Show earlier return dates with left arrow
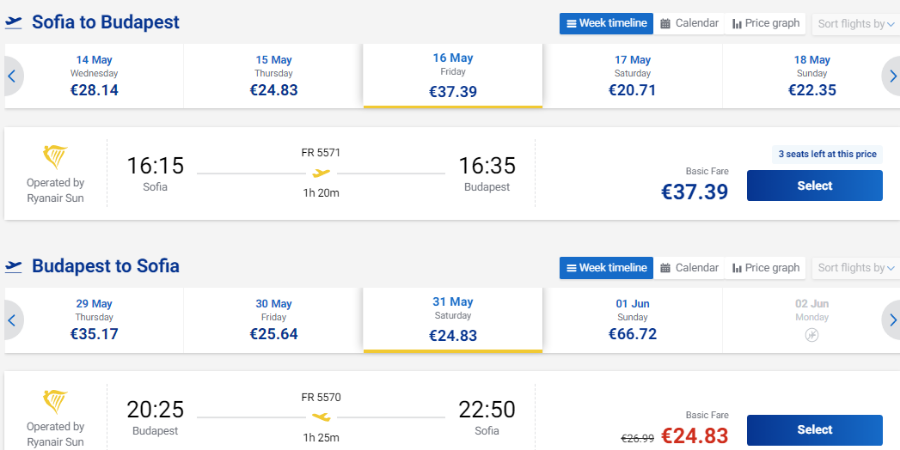 click(x=11, y=320)
